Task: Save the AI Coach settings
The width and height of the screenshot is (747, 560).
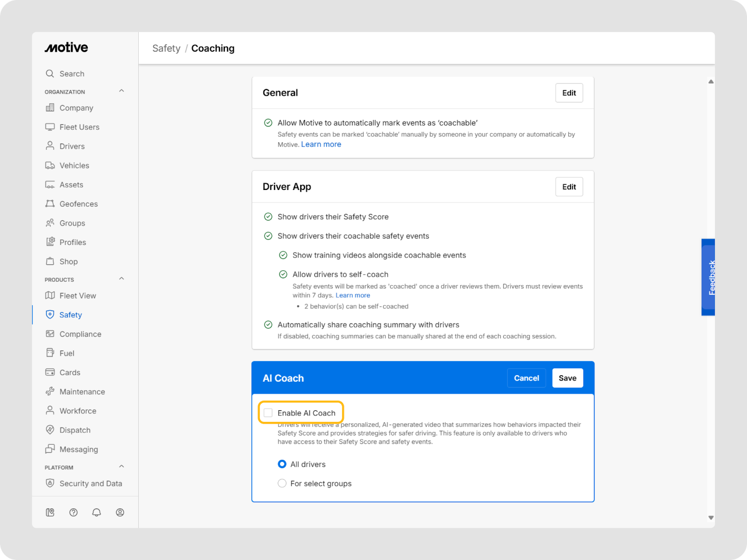Action: pos(567,378)
